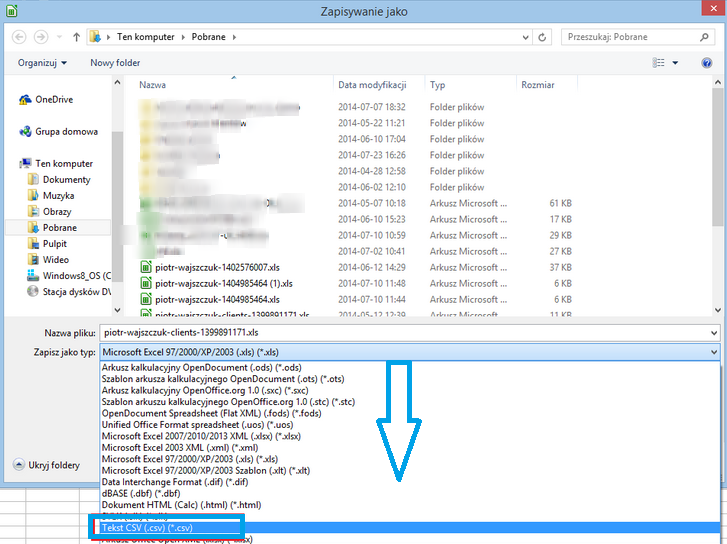727x544 pixels.
Task: Select Stacja dysków DVD drive
Action: 69,291
